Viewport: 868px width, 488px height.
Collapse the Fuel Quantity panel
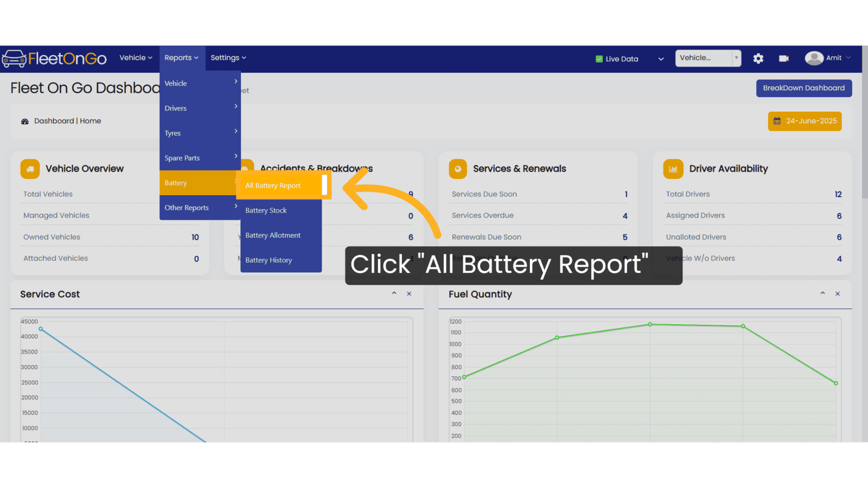click(822, 293)
